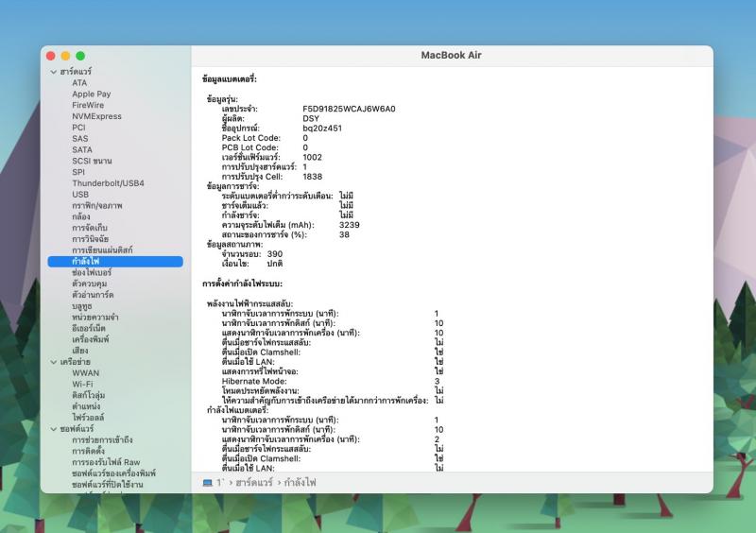Screen dimensions: 756x533
Task: Click the Cell revision value 1838
Action: click(313, 177)
